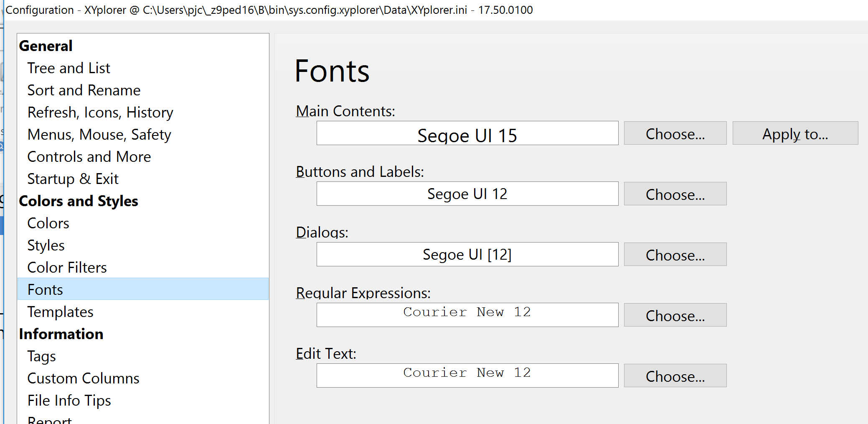The image size is (868, 424).
Task: Open the Color Filters settings
Action: tap(66, 267)
